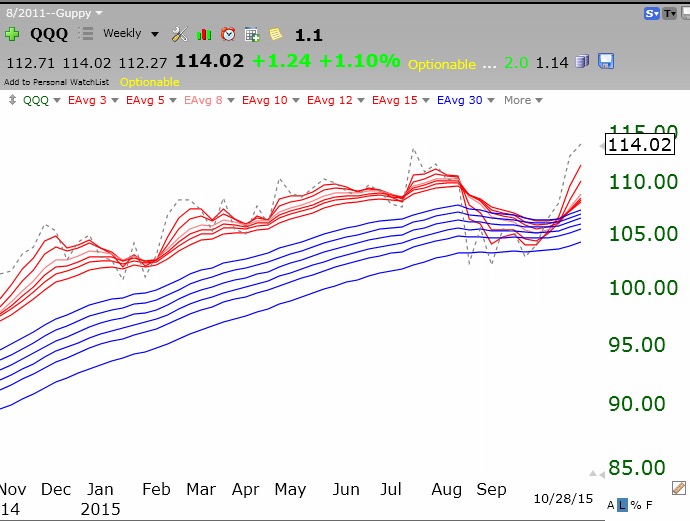Image resolution: width=690 pixels, height=521 pixels.
Task: Click the 100.00 price axis label
Action: pyautogui.click(x=643, y=288)
